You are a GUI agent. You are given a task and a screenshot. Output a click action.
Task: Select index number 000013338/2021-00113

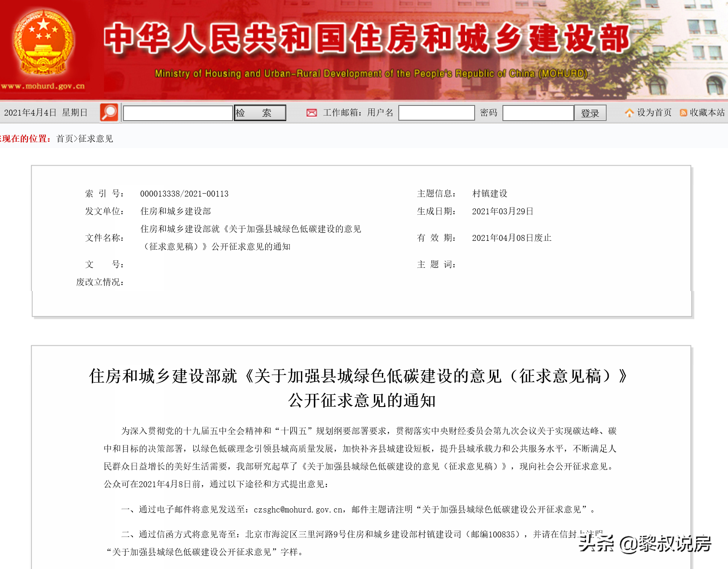(184, 194)
